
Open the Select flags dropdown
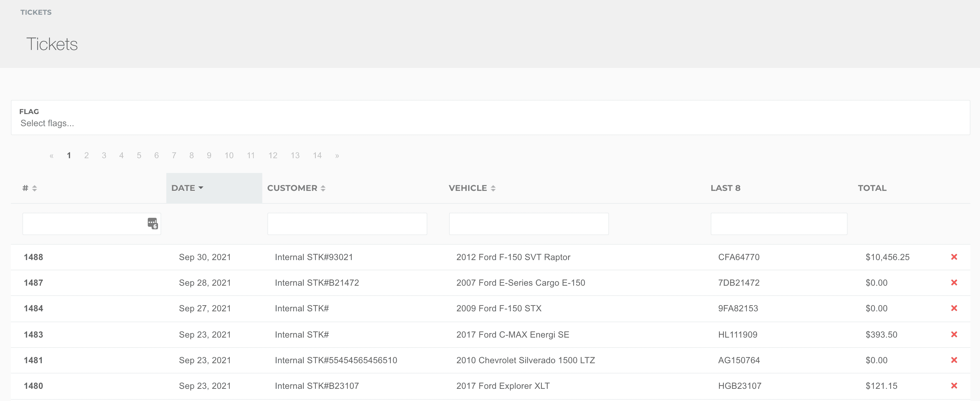47,123
